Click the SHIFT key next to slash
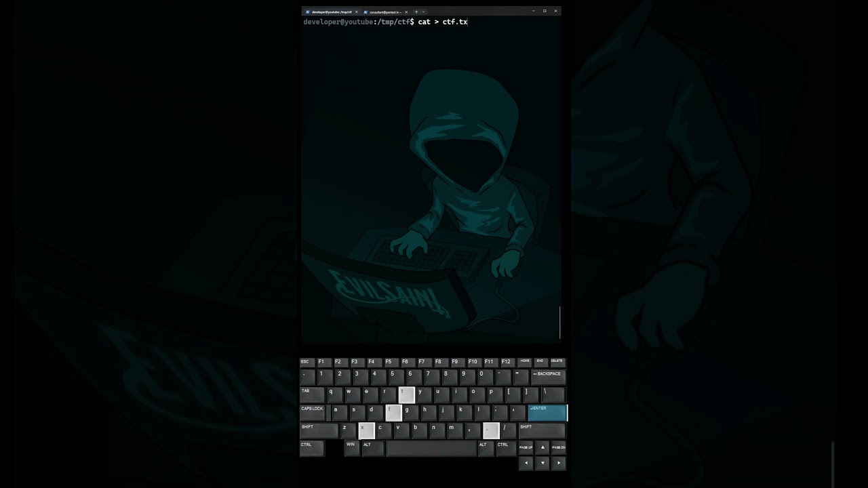 (x=542, y=430)
